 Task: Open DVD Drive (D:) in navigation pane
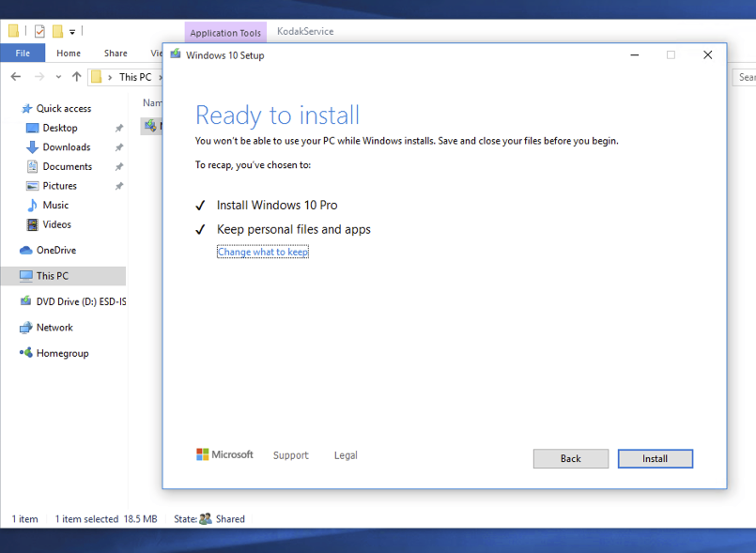72,301
